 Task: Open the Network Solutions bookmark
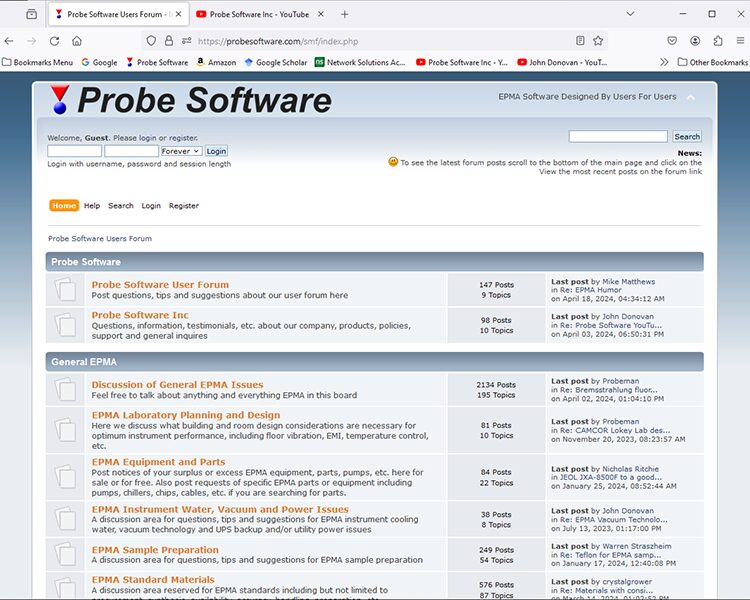tap(360, 62)
